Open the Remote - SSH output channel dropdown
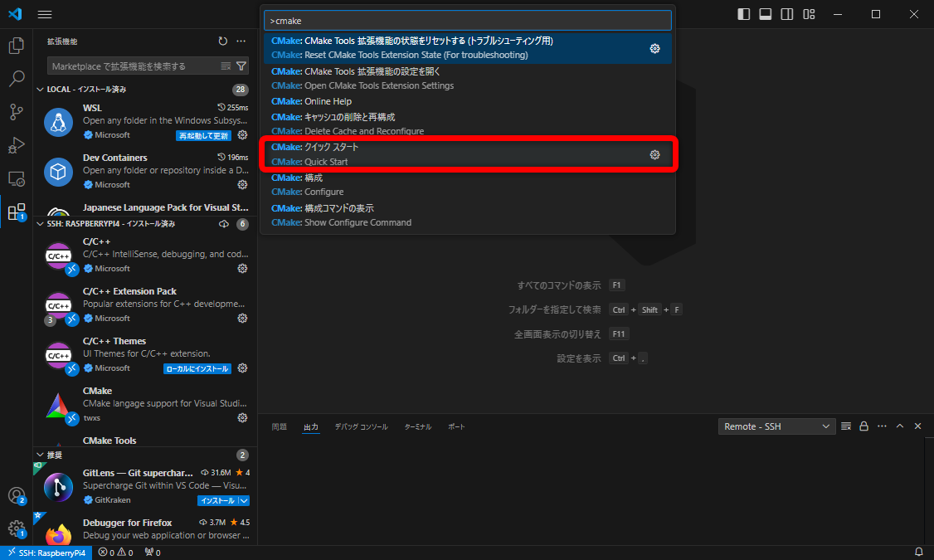 click(x=776, y=426)
